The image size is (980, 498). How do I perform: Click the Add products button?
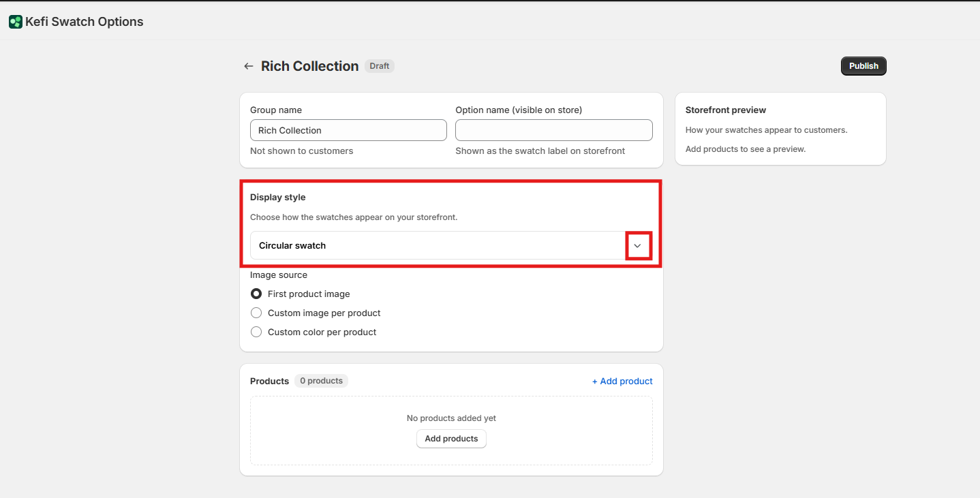[451, 439]
